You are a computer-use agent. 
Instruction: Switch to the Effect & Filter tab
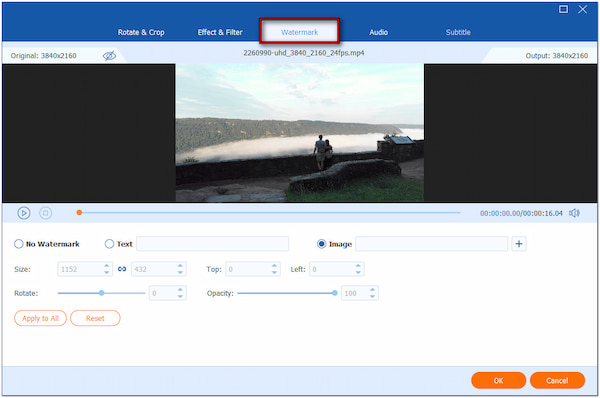[220, 32]
